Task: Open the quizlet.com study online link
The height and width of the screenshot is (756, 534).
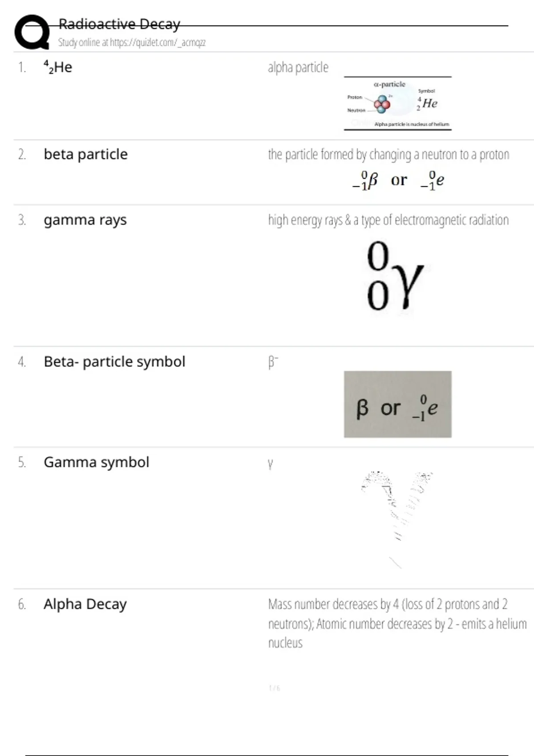Action: point(132,43)
